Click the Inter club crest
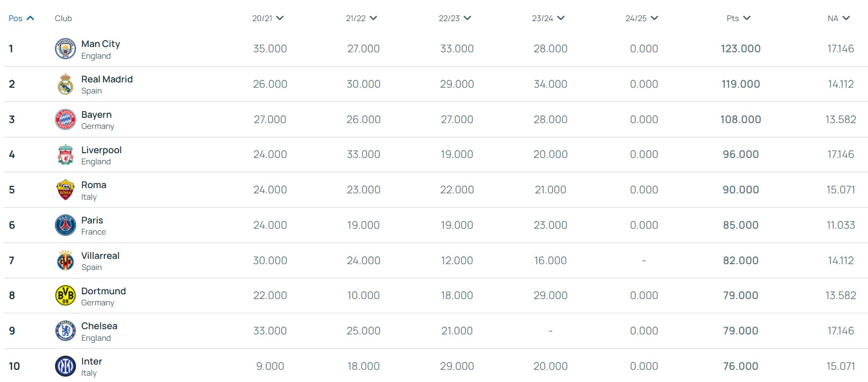 [x=66, y=366]
